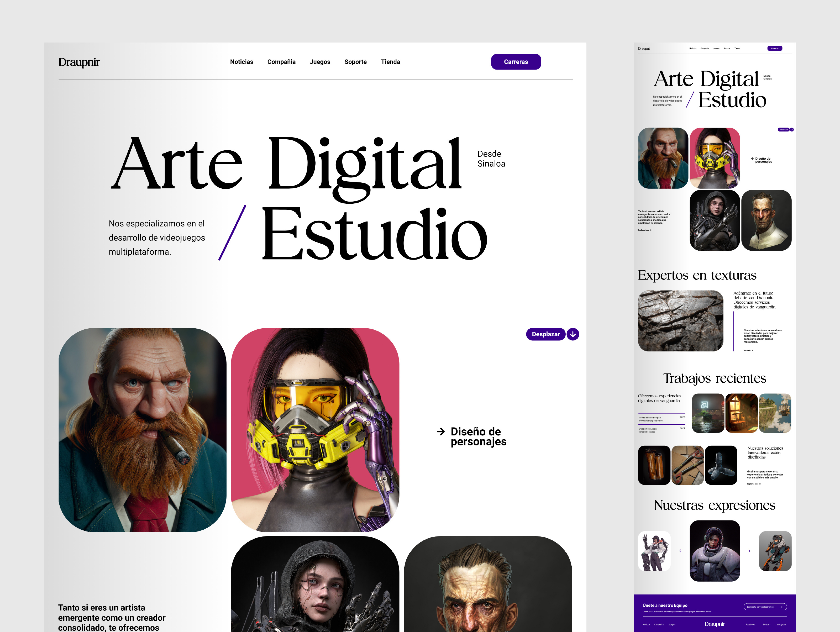Click the 'Expertos en texturas' heading
840x632 pixels.
point(697,275)
